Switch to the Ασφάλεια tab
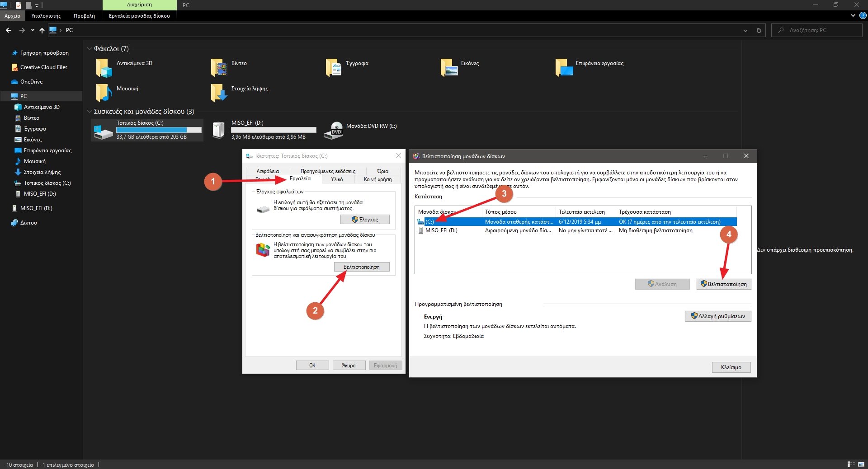The width and height of the screenshot is (868, 469). click(x=268, y=171)
